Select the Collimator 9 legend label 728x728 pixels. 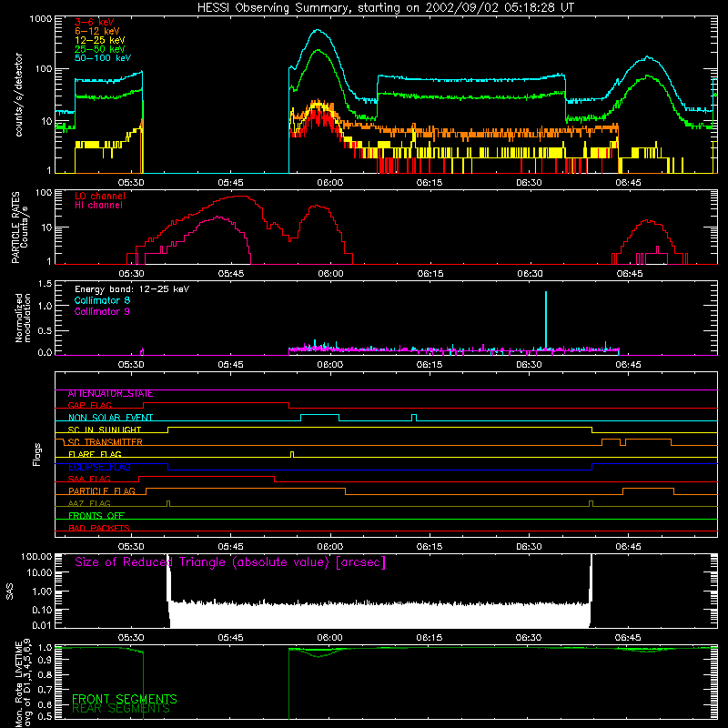click(x=102, y=311)
